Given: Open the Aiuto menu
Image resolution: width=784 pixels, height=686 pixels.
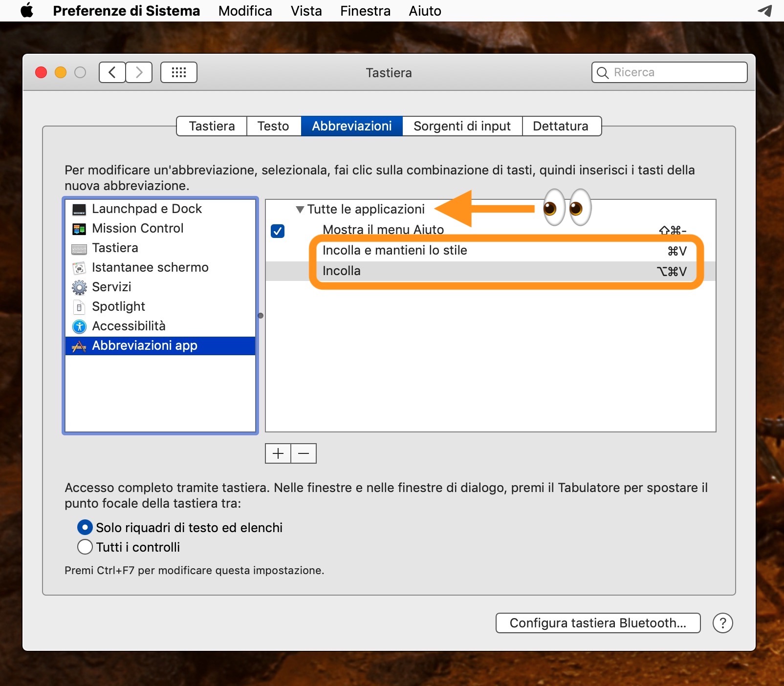Looking at the screenshot, I should pyautogui.click(x=425, y=11).
